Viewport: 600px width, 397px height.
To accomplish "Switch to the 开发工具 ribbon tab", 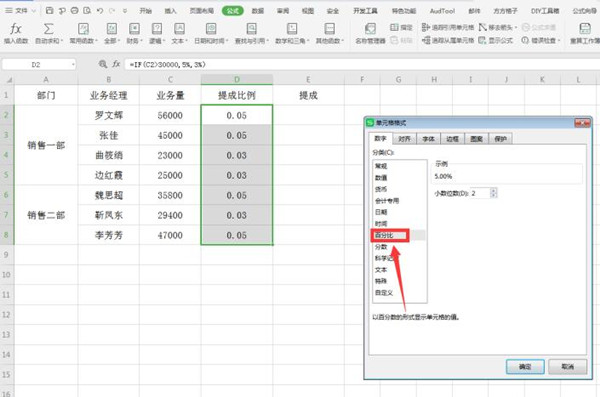I will (x=365, y=11).
